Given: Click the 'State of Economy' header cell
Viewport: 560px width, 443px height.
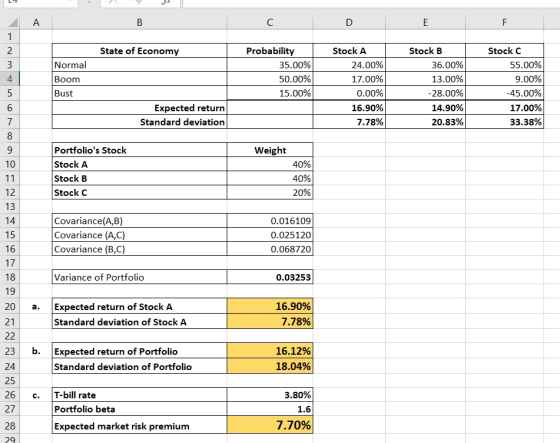Looking at the screenshot, I should click(x=139, y=51).
